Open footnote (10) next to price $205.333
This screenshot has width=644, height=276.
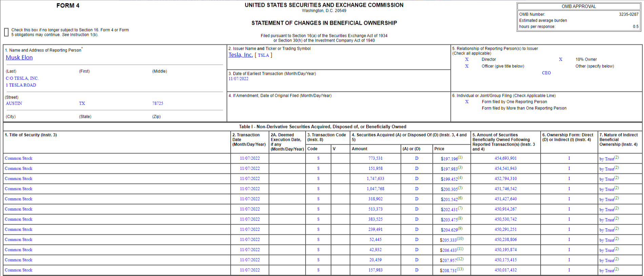[460, 239]
